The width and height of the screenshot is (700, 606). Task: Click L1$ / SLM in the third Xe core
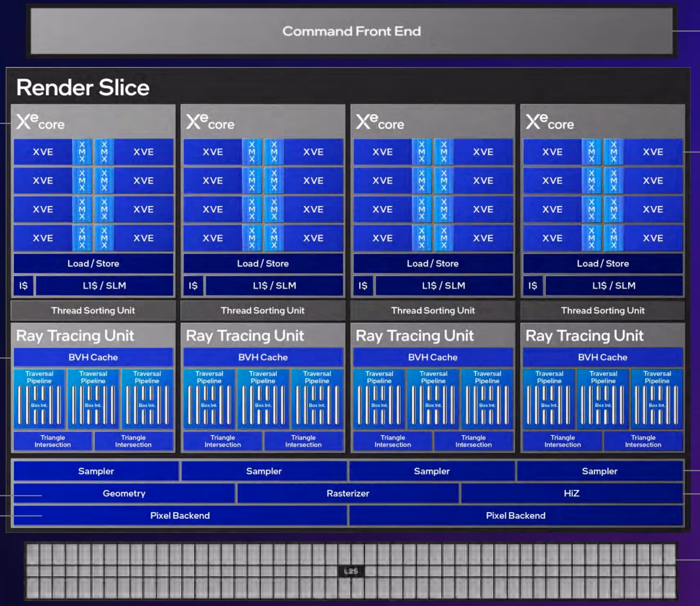pos(444,285)
